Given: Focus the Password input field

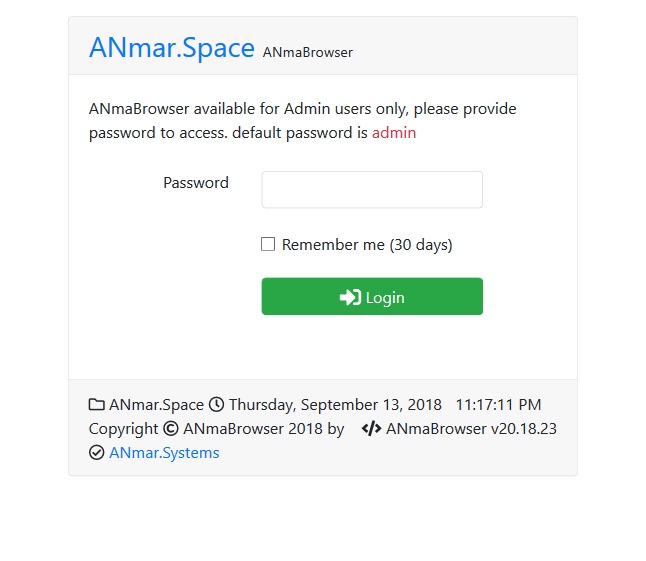Looking at the screenshot, I should pyautogui.click(x=372, y=190).
